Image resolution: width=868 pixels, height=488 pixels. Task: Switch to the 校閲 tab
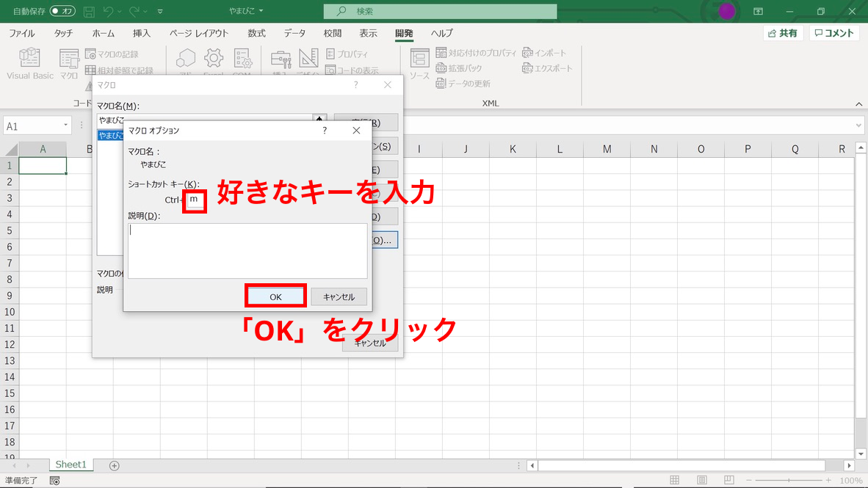click(x=332, y=33)
